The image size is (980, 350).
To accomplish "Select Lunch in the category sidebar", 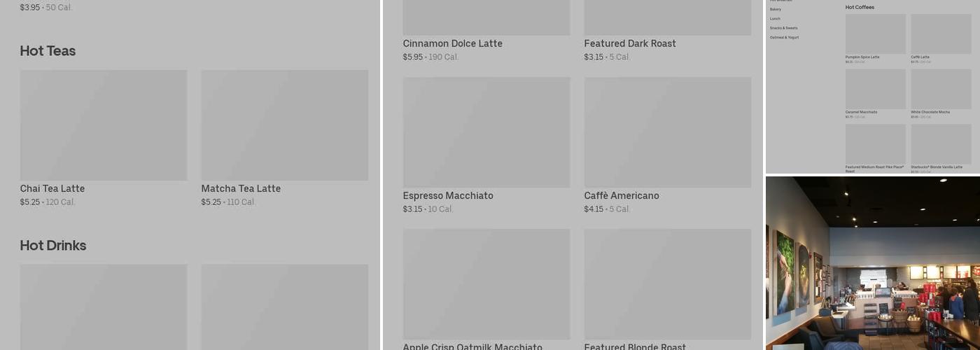I will pos(775,19).
